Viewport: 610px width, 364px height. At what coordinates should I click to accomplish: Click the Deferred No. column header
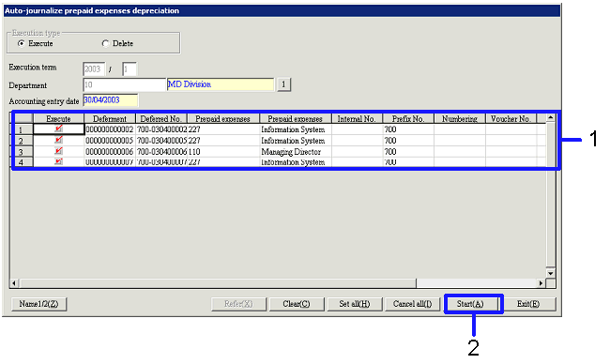coord(161,118)
